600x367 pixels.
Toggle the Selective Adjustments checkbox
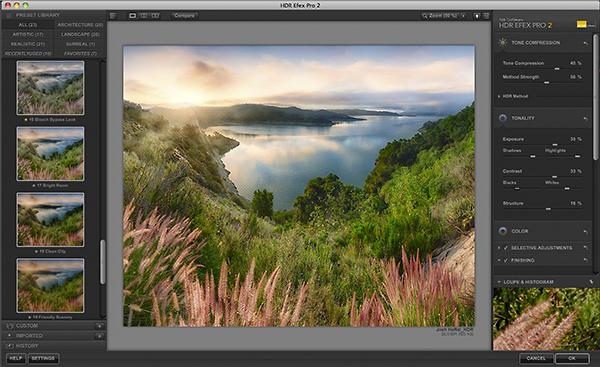click(505, 248)
